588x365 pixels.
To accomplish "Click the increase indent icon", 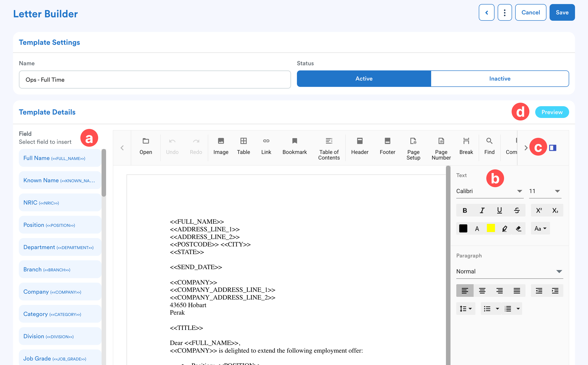I will 555,291.
